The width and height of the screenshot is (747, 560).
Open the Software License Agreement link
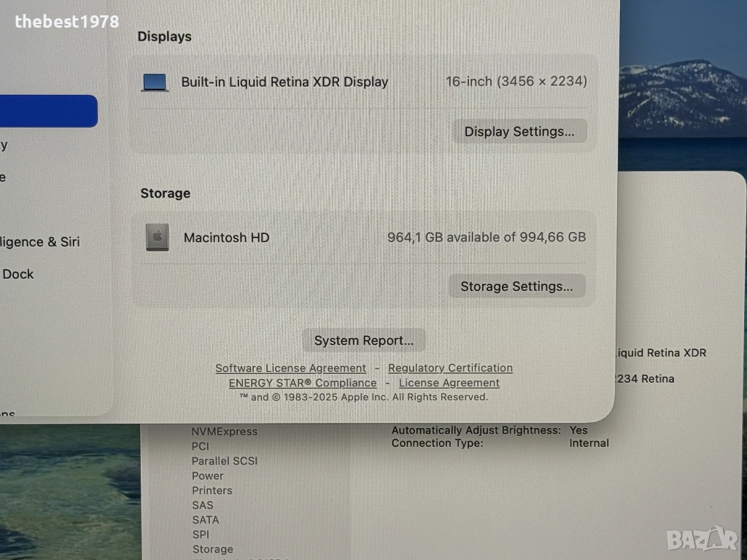click(290, 368)
